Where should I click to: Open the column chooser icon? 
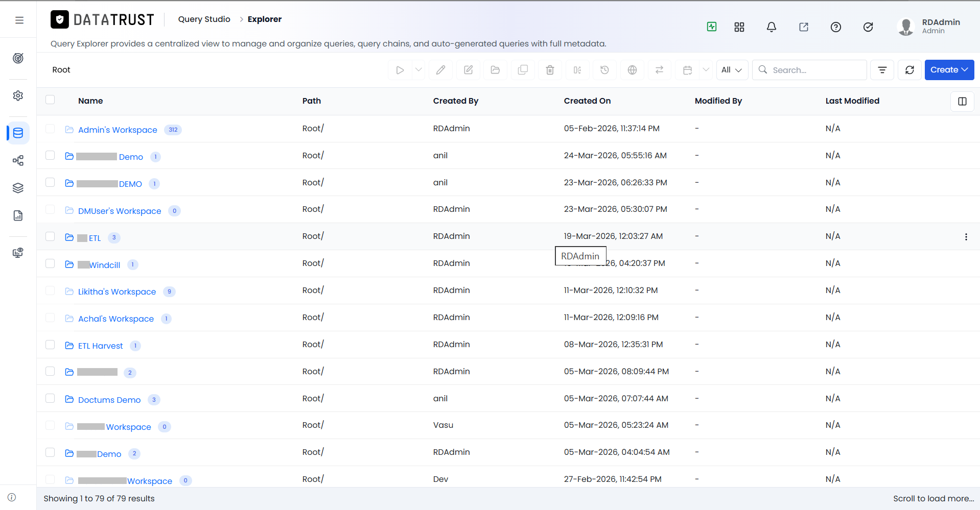[x=962, y=101]
